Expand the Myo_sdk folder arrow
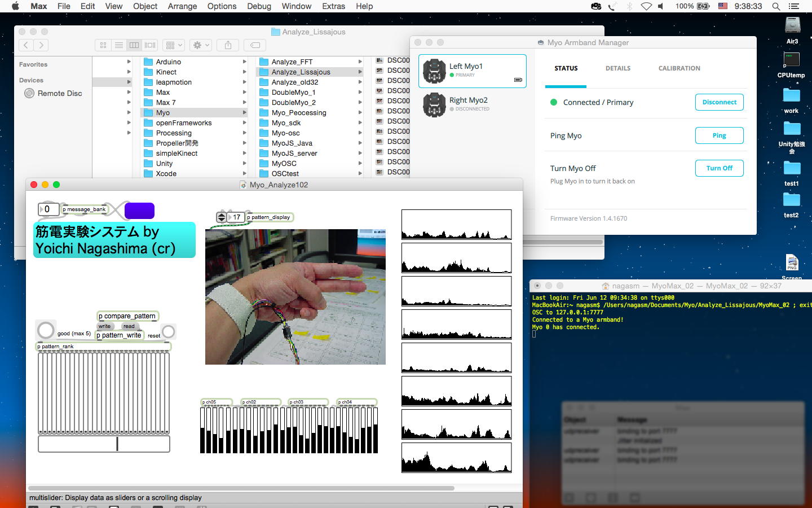This screenshot has width=812, height=508. [x=360, y=122]
